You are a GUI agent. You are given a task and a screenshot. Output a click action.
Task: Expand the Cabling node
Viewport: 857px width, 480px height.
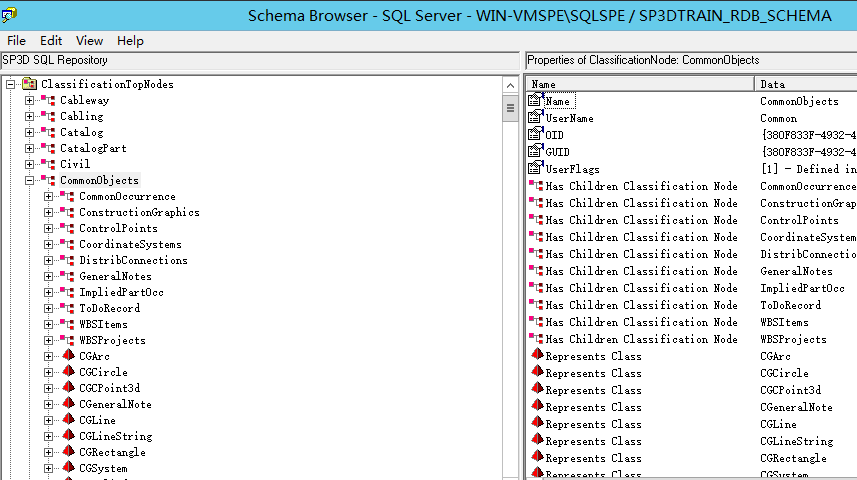(30, 116)
